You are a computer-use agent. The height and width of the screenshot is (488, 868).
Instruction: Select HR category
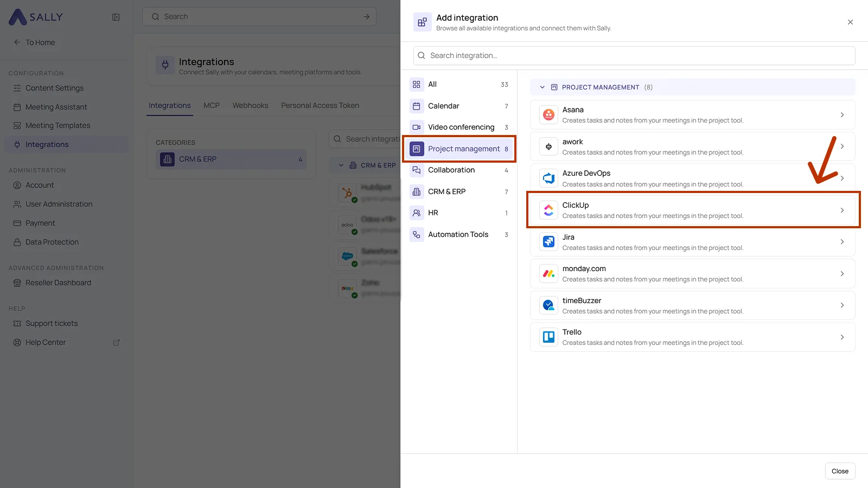click(x=459, y=213)
